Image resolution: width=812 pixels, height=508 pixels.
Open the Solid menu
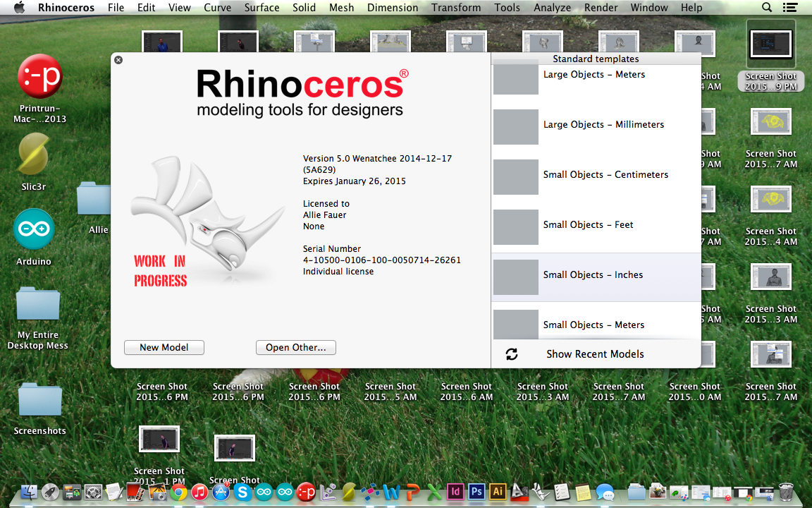304,7
